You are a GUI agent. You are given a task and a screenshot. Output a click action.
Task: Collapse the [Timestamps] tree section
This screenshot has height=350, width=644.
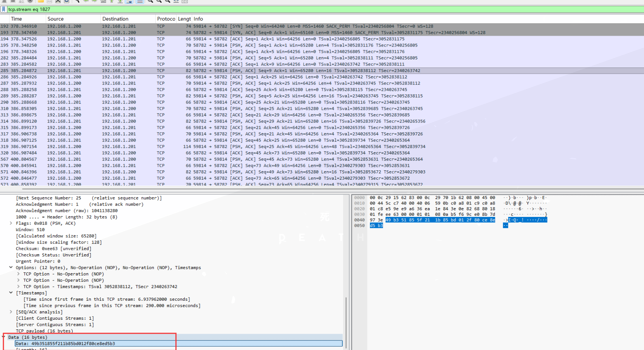tap(11, 293)
